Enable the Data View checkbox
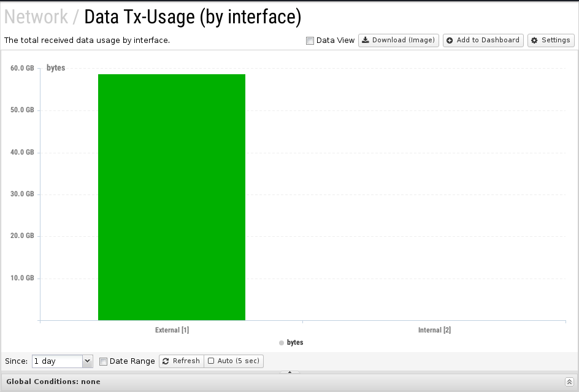This screenshot has width=579, height=392. 310,40
